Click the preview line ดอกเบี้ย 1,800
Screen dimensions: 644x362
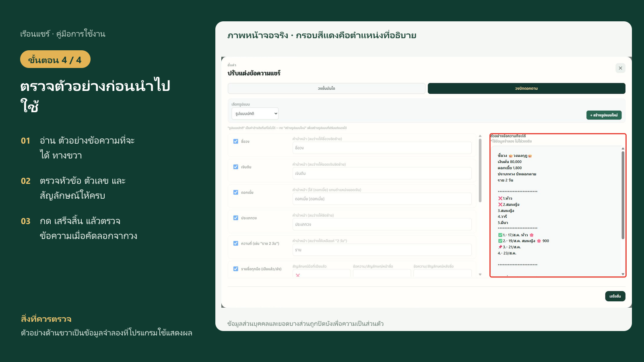click(x=510, y=168)
